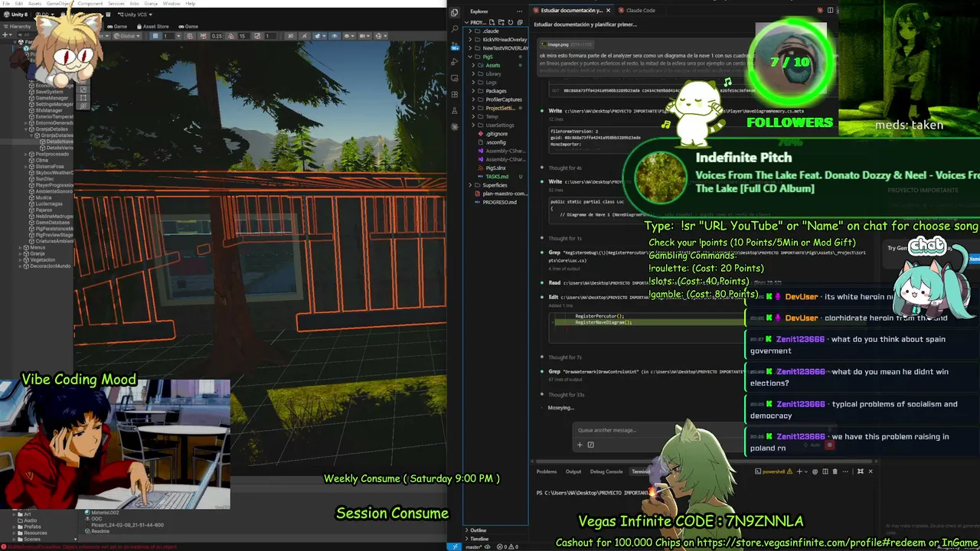Switch to the Claude Code editor tab
This screenshot has width=980, height=551.
coord(637,11)
